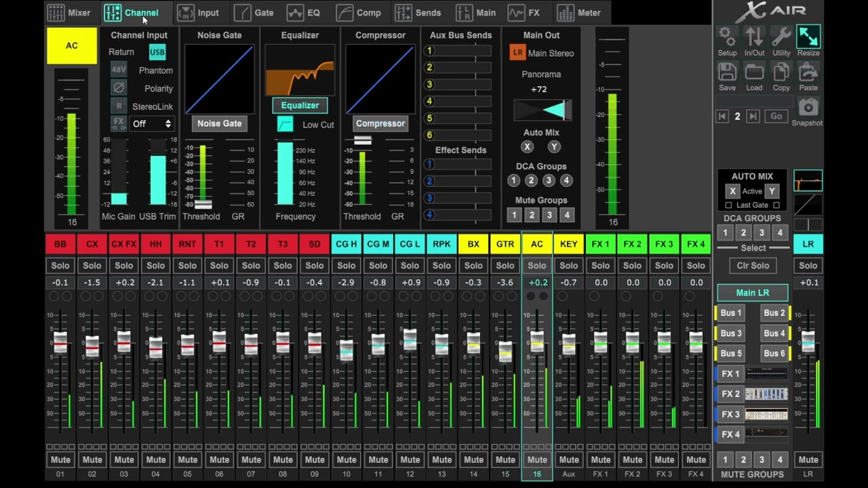Switch to the Gate tab
Screen dimensions: 868x488
(x=254, y=13)
